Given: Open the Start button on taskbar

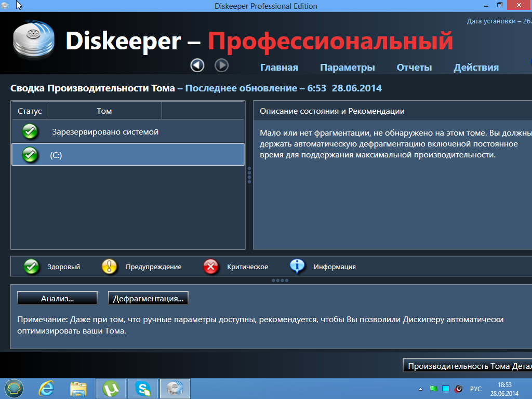Looking at the screenshot, I should pos(14,389).
